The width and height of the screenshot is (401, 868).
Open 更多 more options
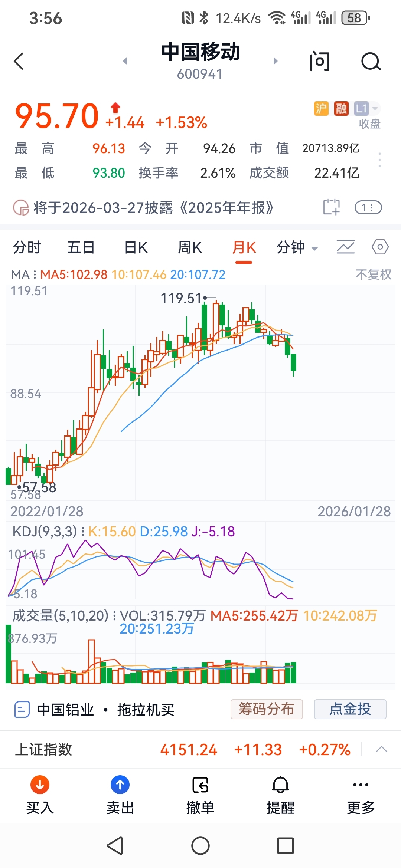(x=361, y=795)
